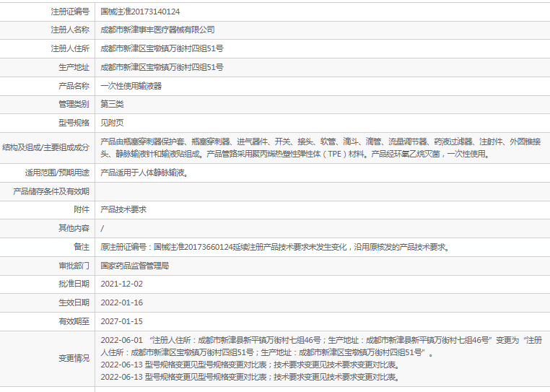Click management class 第三类
The width and height of the screenshot is (550, 392).
(112, 104)
